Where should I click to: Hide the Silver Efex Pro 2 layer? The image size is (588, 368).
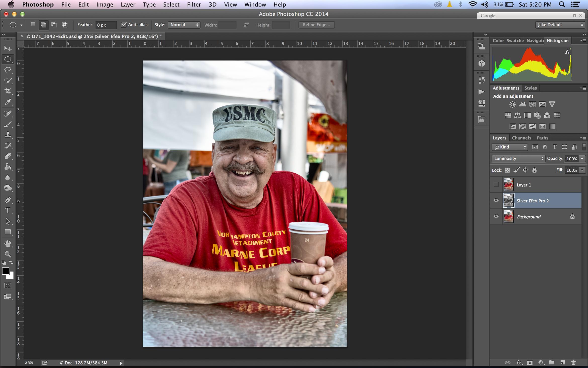[496, 201]
